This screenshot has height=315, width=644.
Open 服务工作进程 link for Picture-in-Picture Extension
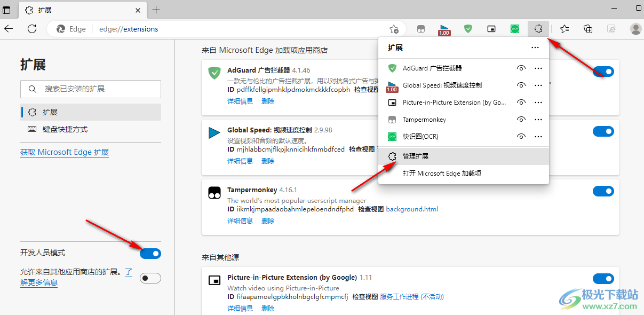pos(412,297)
